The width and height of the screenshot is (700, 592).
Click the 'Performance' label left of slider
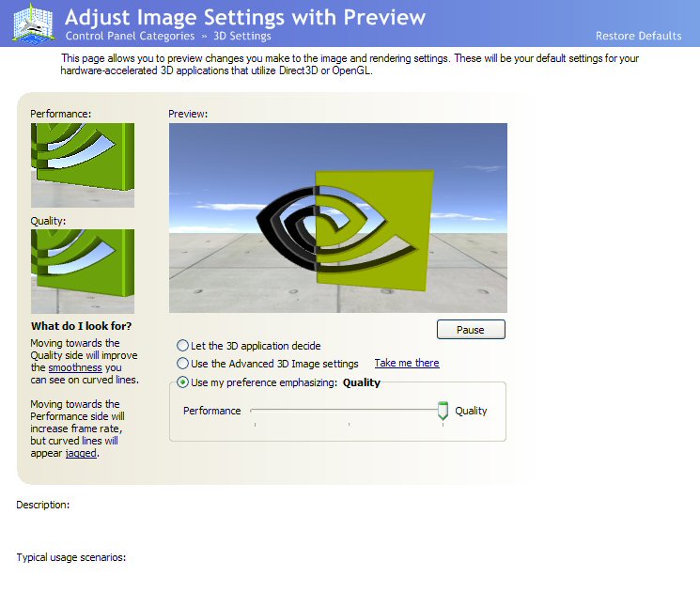(212, 411)
